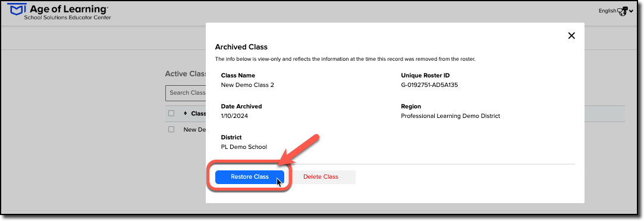This screenshot has height=221, width=644.
Task: Check the box for the New De… row
Action: (x=171, y=129)
